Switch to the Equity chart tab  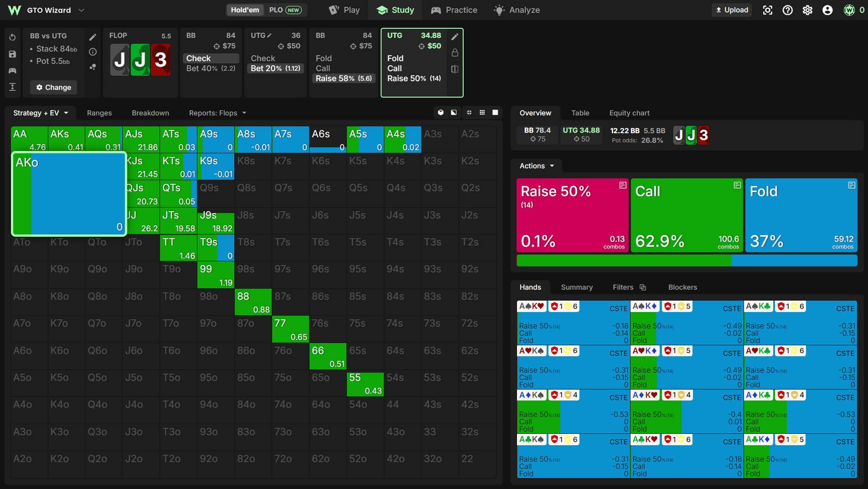(x=629, y=113)
